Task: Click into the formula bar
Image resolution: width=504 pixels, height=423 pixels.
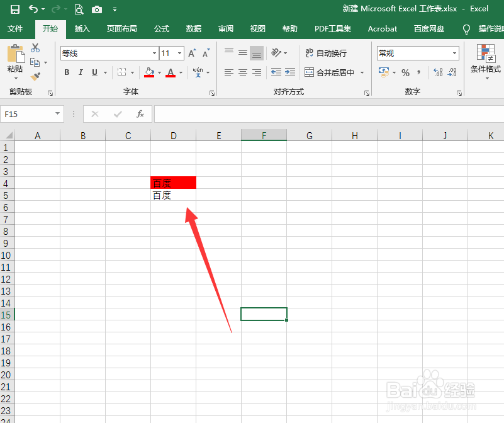Action: 329,114
